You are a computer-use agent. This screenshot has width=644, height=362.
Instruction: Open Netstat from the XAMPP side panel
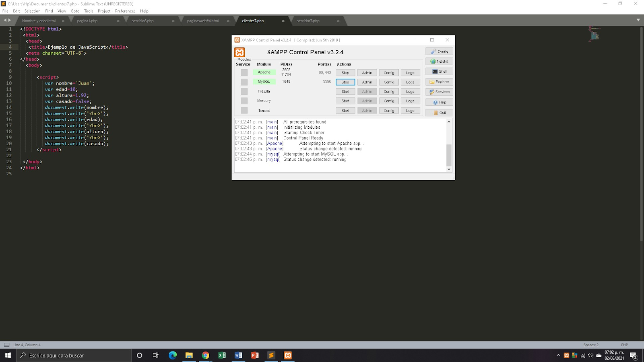[439, 62]
